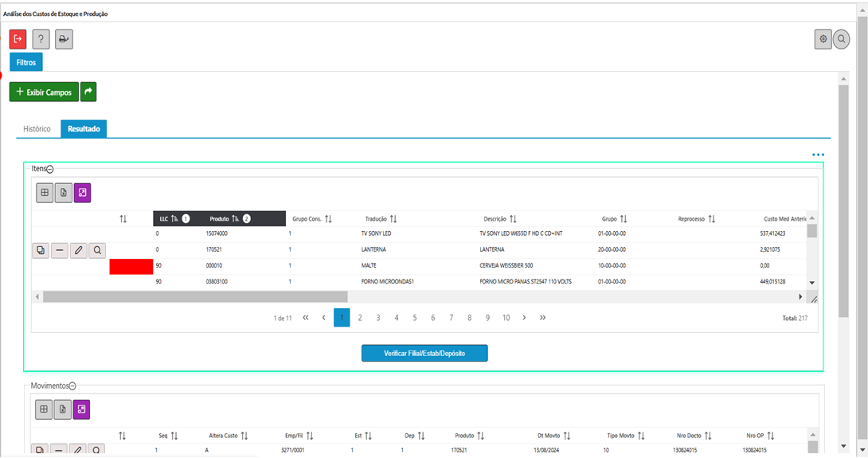Click the Exibir Campos button
Screen dimensions: 868x458
click(x=44, y=92)
